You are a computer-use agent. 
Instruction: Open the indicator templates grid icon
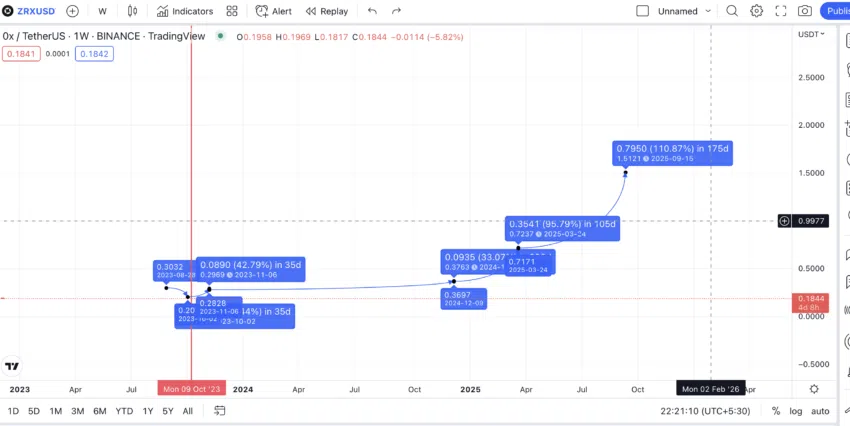tap(232, 11)
